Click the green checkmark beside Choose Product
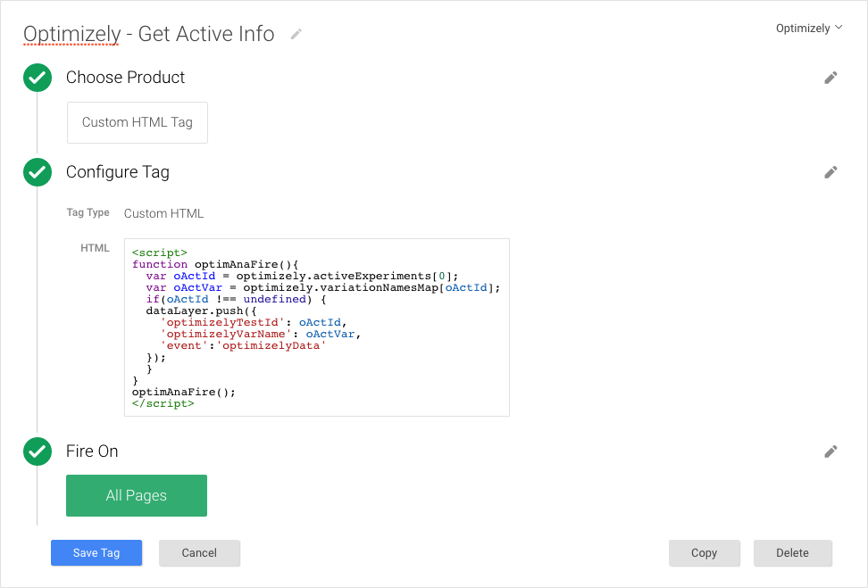The height and width of the screenshot is (588, 868). 37,78
